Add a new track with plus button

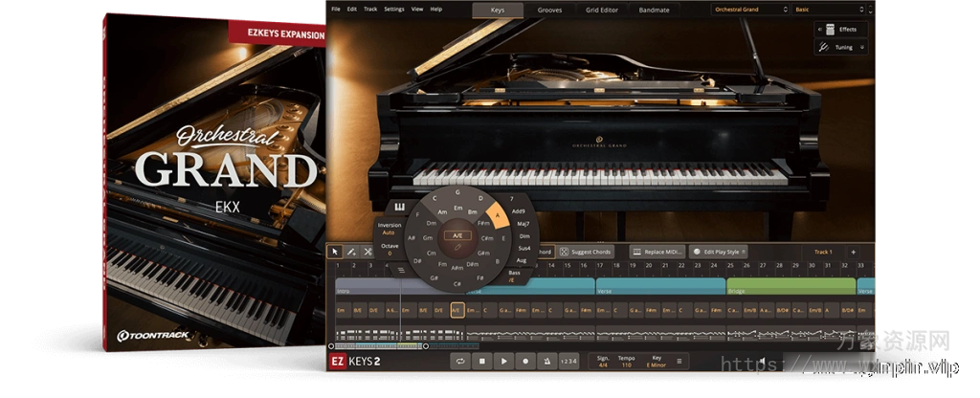click(853, 252)
